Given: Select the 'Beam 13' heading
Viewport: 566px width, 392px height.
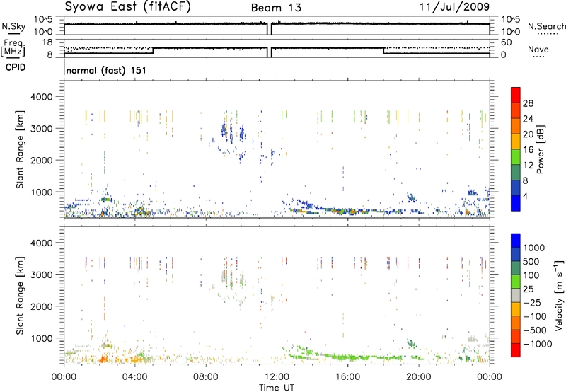Looking at the screenshot, I should pyautogui.click(x=276, y=8).
